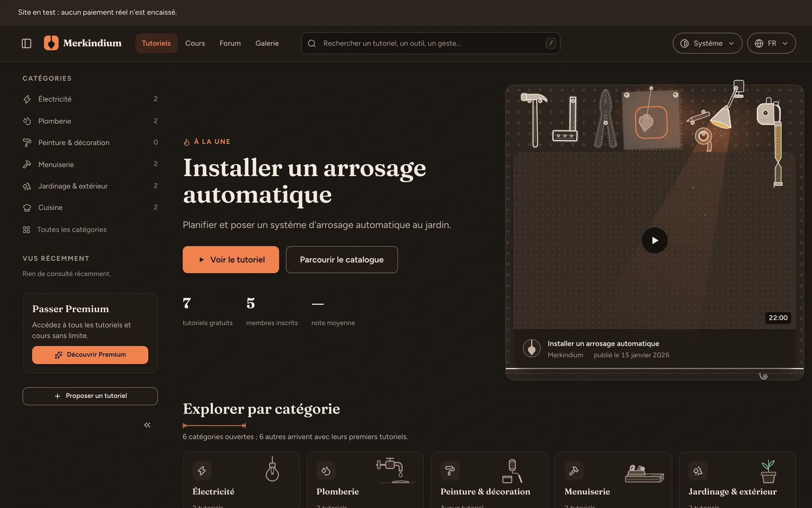Click Voir le tutoriel button

(x=230, y=260)
